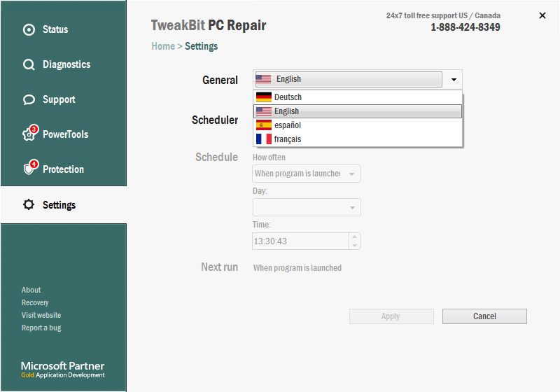Viewport: 560px width, 392px height.
Task: Choose English from language list
Action: [358, 111]
